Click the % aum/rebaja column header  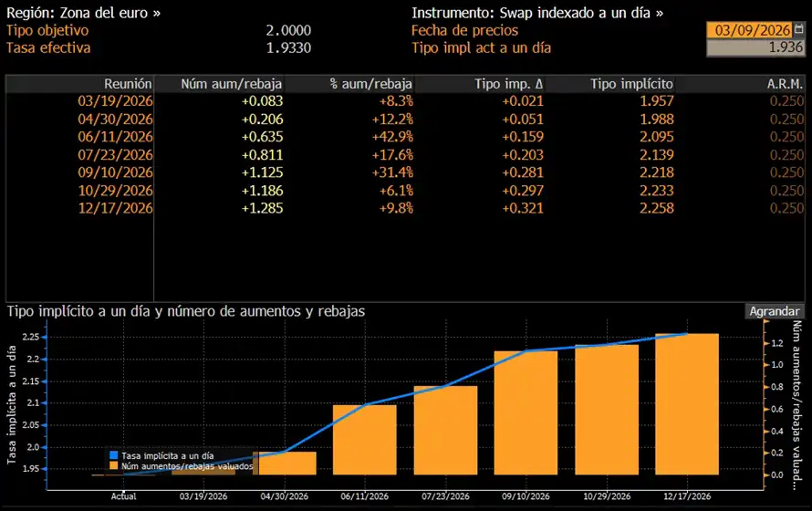pos(371,83)
